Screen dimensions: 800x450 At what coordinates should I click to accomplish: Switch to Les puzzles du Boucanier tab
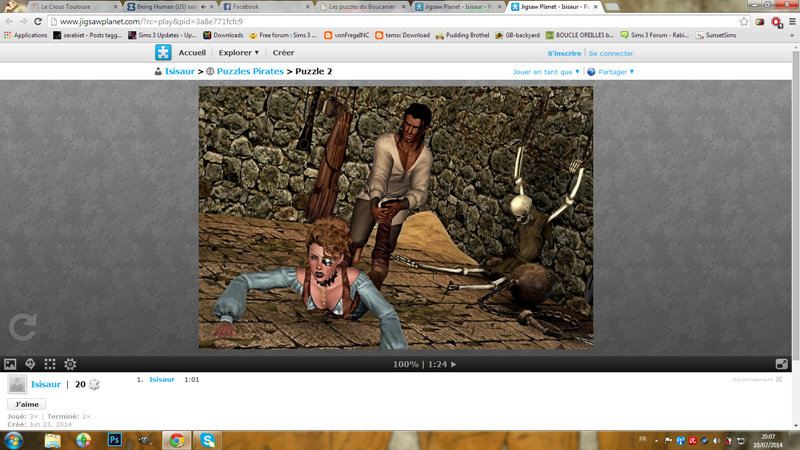click(x=360, y=7)
